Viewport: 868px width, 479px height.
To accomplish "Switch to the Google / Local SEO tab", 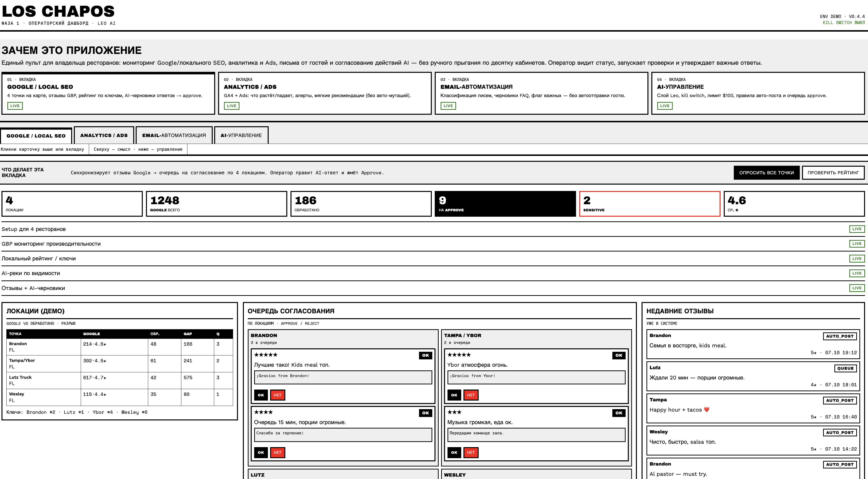I will [36, 136].
